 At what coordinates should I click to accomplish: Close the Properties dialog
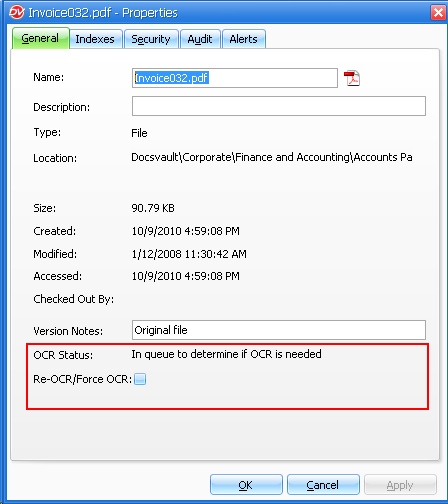pyautogui.click(x=438, y=13)
